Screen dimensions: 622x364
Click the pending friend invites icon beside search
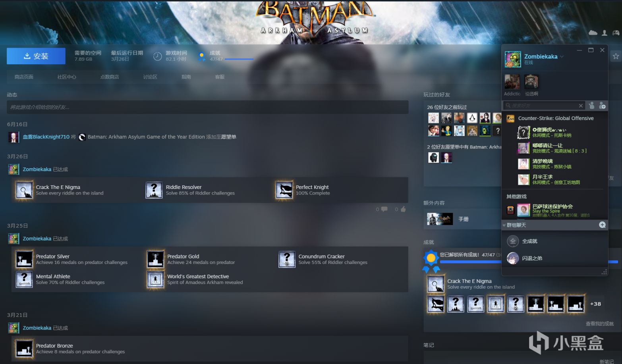591,106
